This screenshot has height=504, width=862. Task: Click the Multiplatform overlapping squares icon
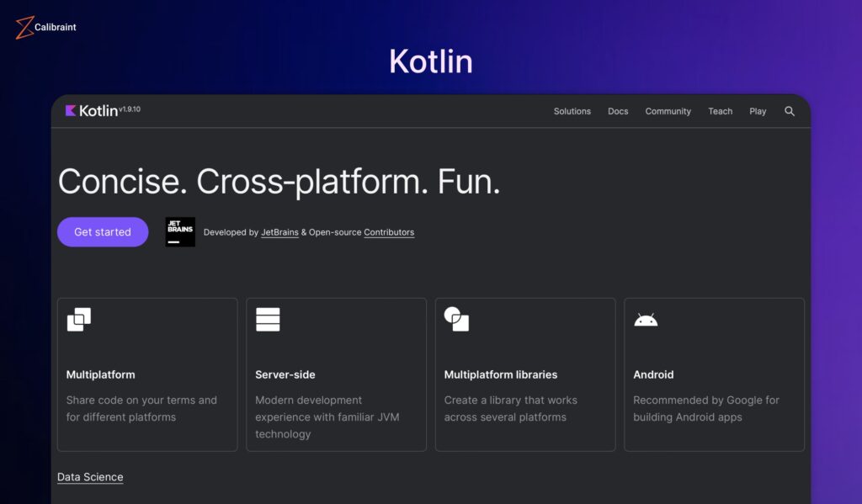pos(79,320)
